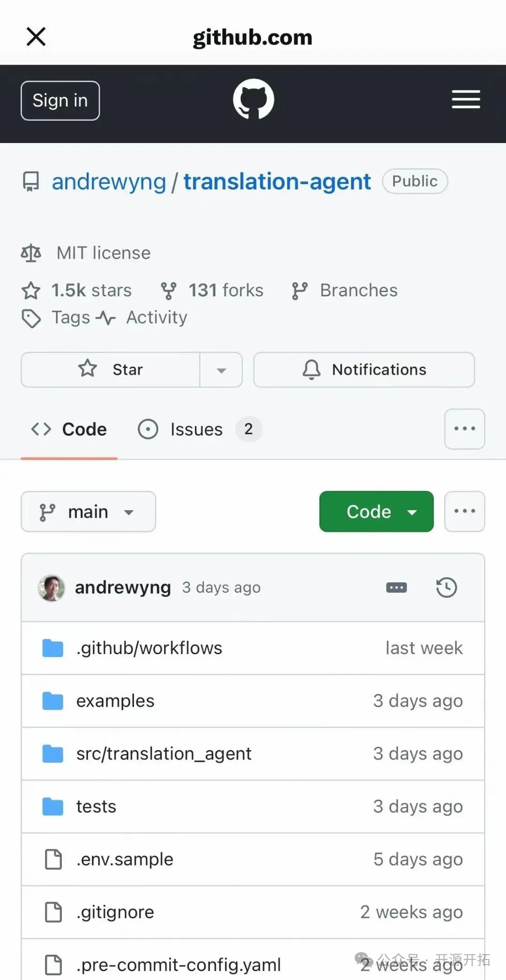Click the tag icon beside Tags

tap(31, 318)
